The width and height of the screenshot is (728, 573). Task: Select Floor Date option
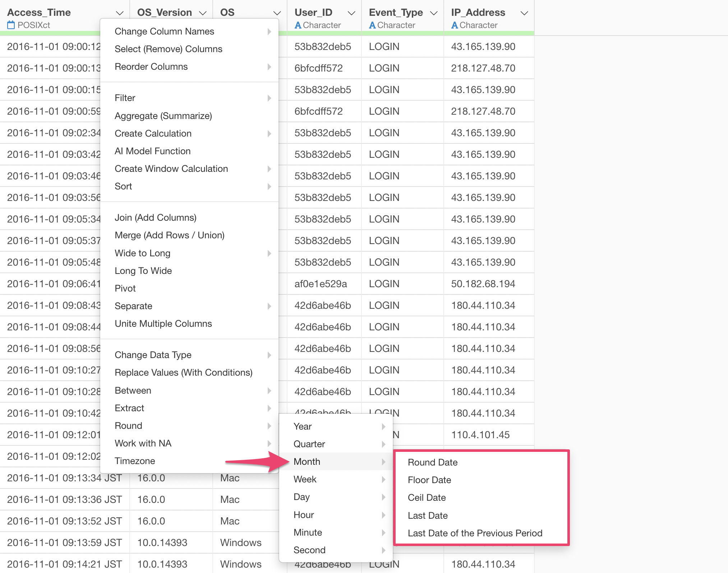pyautogui.click(x=429, y=480)
